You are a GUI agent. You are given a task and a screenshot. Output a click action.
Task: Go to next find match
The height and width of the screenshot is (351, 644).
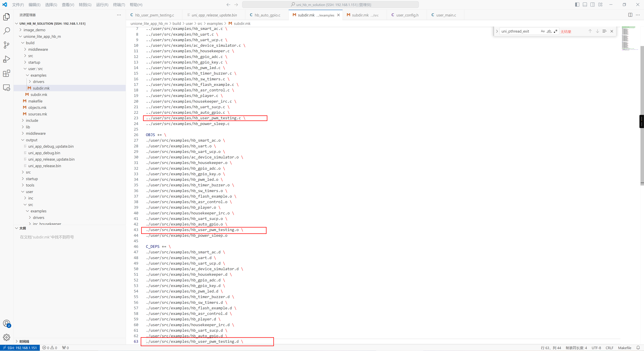click(597, 31)
